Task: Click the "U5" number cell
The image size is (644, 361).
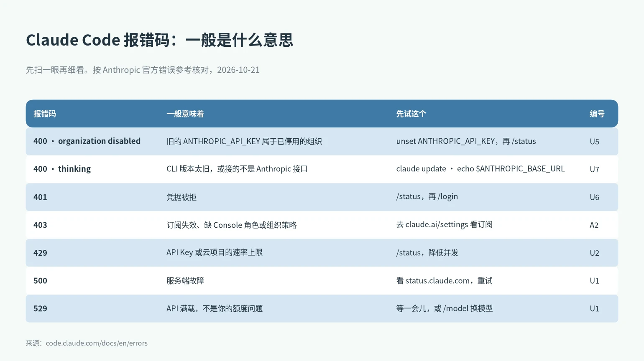Action: click(594, 142)
